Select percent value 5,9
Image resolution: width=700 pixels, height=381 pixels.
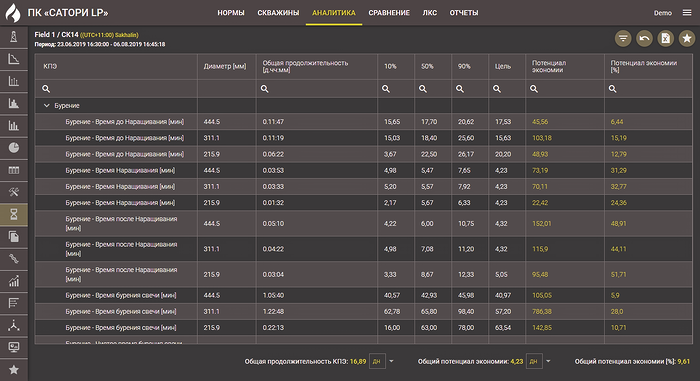click(x=615, y=295)
